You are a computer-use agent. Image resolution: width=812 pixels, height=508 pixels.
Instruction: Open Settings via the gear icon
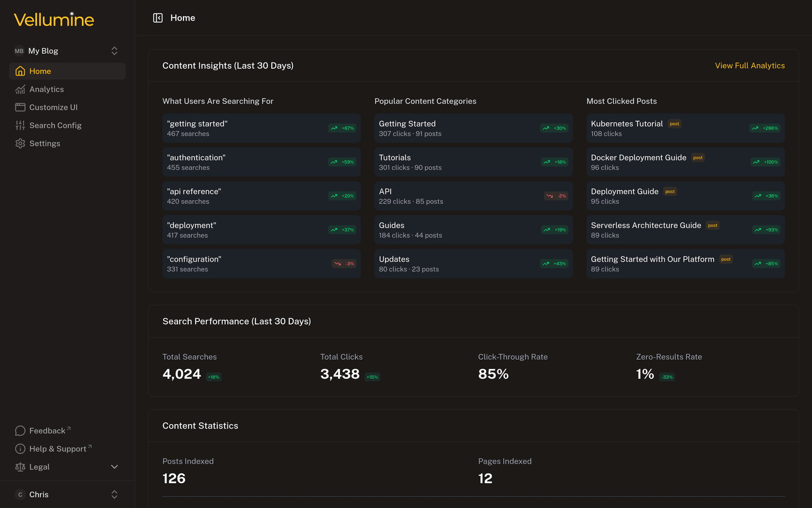click(x=20, y=143)
